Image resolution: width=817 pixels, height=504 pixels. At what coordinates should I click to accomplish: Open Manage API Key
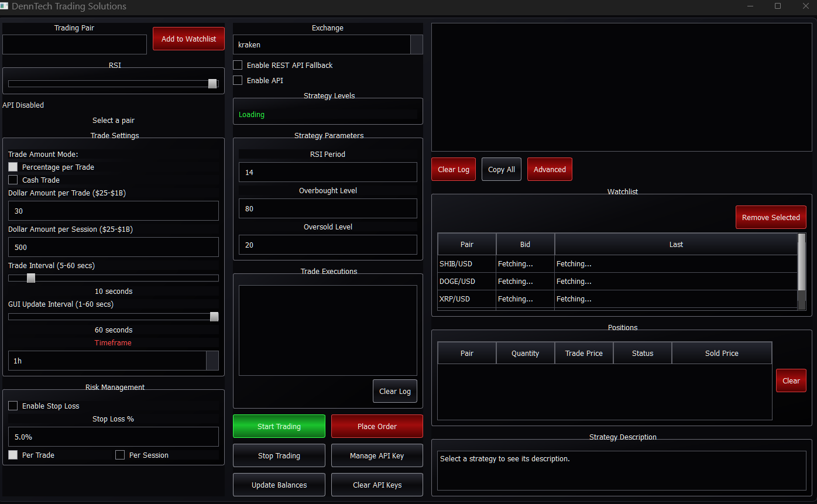377,455
